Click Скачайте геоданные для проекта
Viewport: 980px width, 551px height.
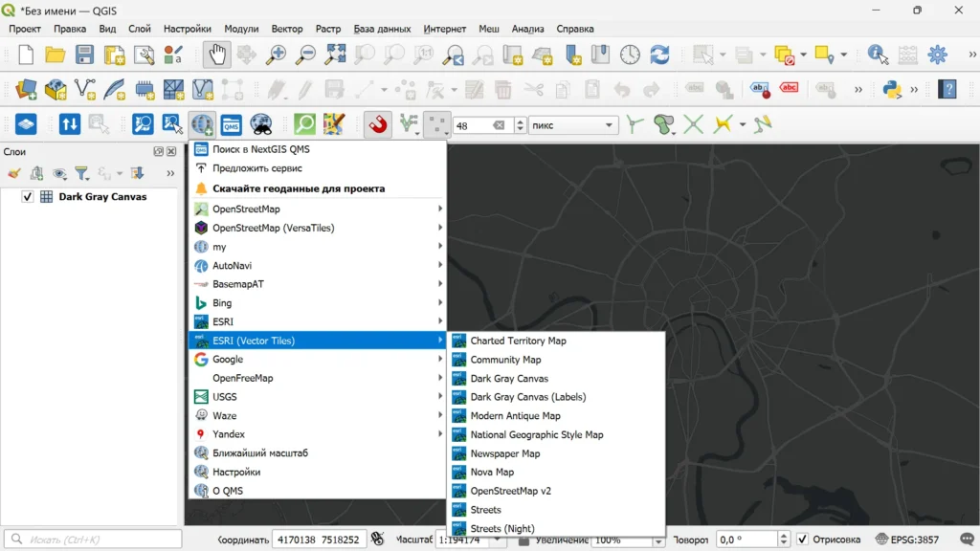(318, 188)
